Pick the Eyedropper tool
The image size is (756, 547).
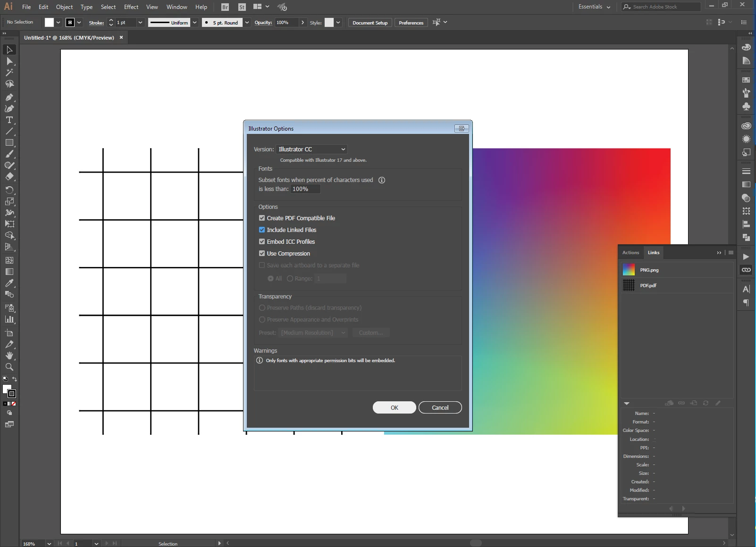(9, 283)
